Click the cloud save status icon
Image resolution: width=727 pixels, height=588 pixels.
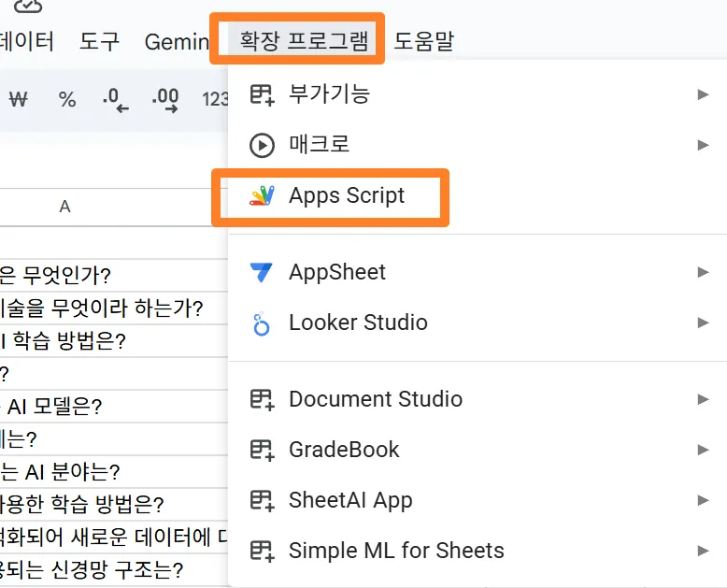28,7
